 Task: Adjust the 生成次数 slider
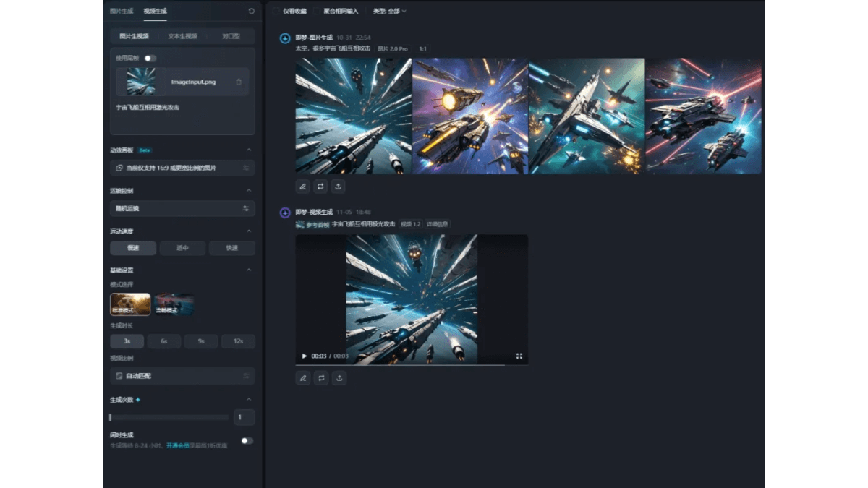point(169,417)
